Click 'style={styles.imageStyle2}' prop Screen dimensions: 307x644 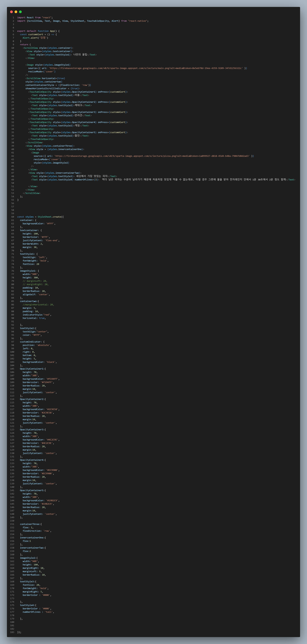51,163
